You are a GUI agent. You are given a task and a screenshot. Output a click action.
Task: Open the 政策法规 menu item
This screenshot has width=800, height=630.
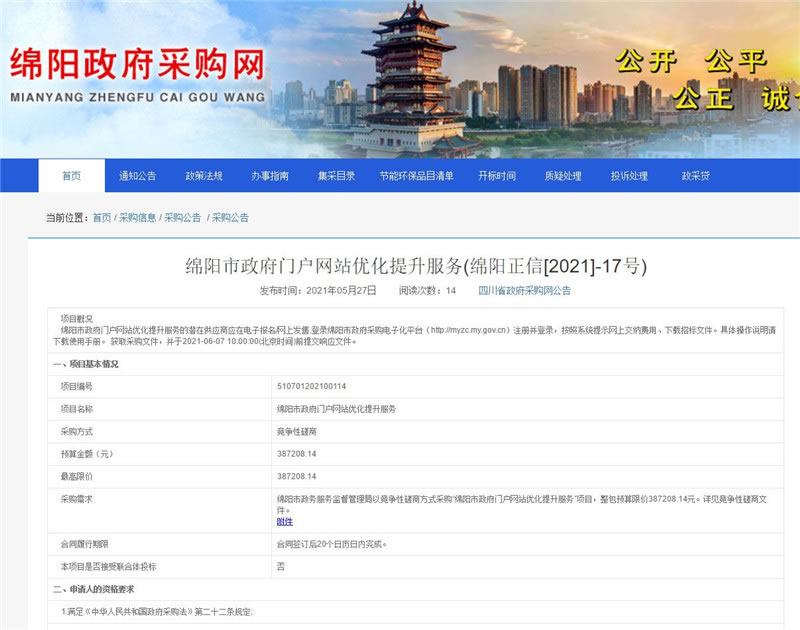pyautogui.click(x=204, y=176)
